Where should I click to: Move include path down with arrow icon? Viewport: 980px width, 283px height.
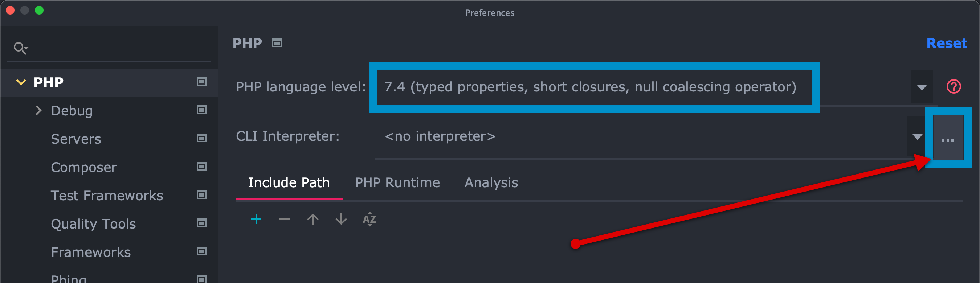click(x=341, y=219)
